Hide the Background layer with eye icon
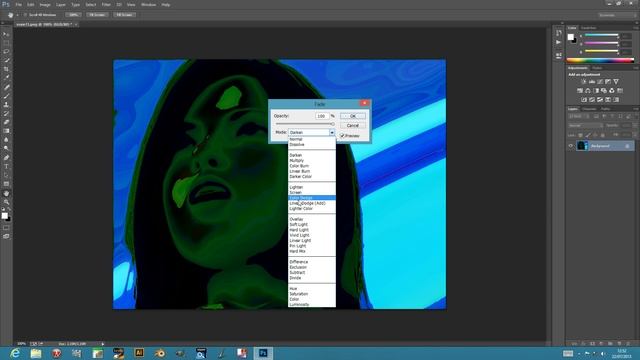 571,146
